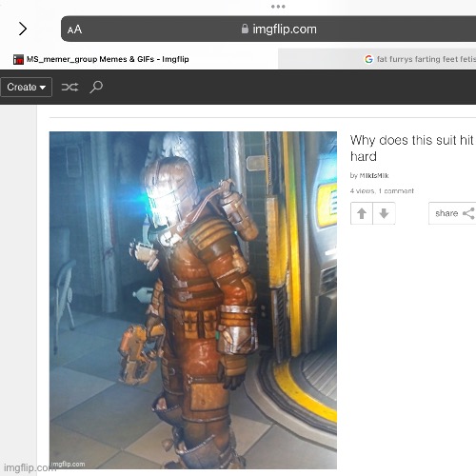Image resolution: width=476 pixels, height=476 pixels.
Task: Click the search magnifier icon
Action: (96, 87)
